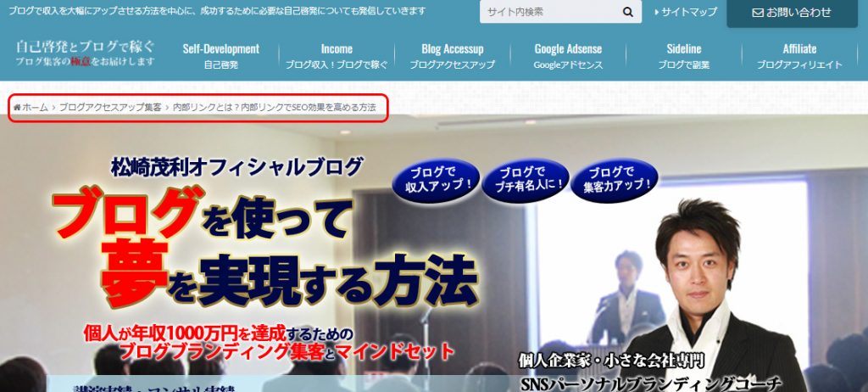Click the home icon in breadcrumb
Screen dimensions: 868x392
coord(17,108)
